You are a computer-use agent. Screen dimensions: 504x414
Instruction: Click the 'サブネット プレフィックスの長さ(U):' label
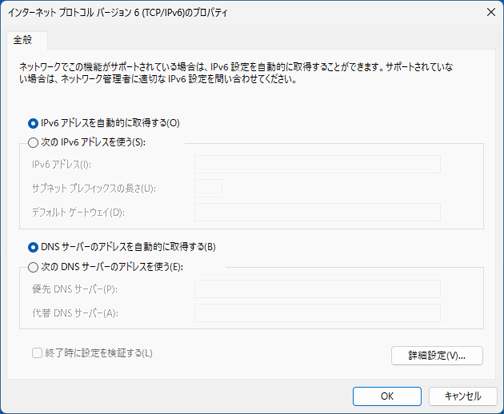tap(94, 189)
